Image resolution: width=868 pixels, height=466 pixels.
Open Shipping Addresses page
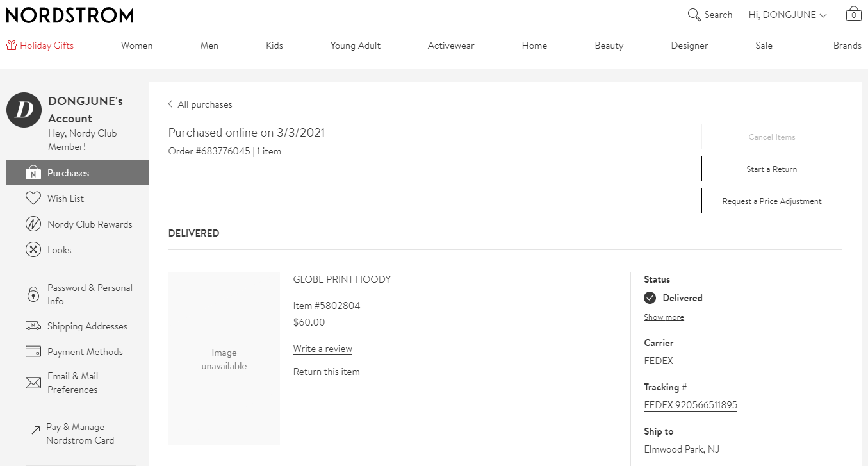pyautogui.click(x=87, y=326)
